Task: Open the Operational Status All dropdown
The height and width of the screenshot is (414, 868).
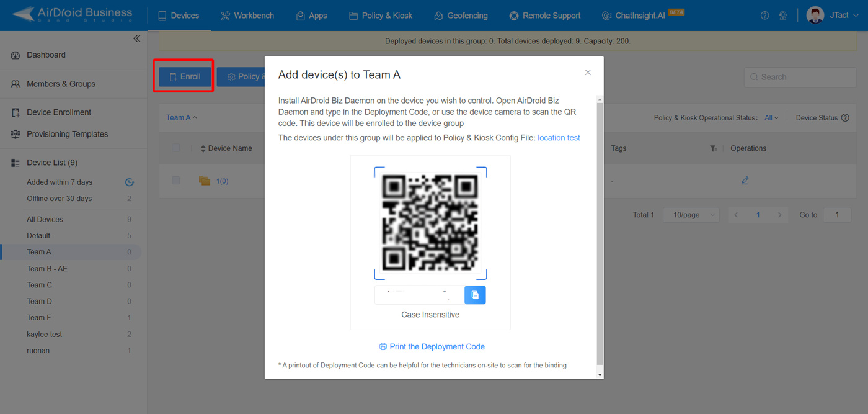Action: pos(771,118)
